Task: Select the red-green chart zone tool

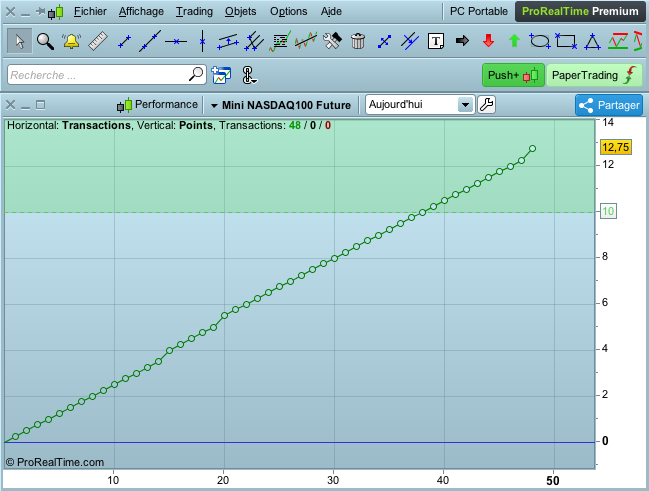Action: point(618,41)
